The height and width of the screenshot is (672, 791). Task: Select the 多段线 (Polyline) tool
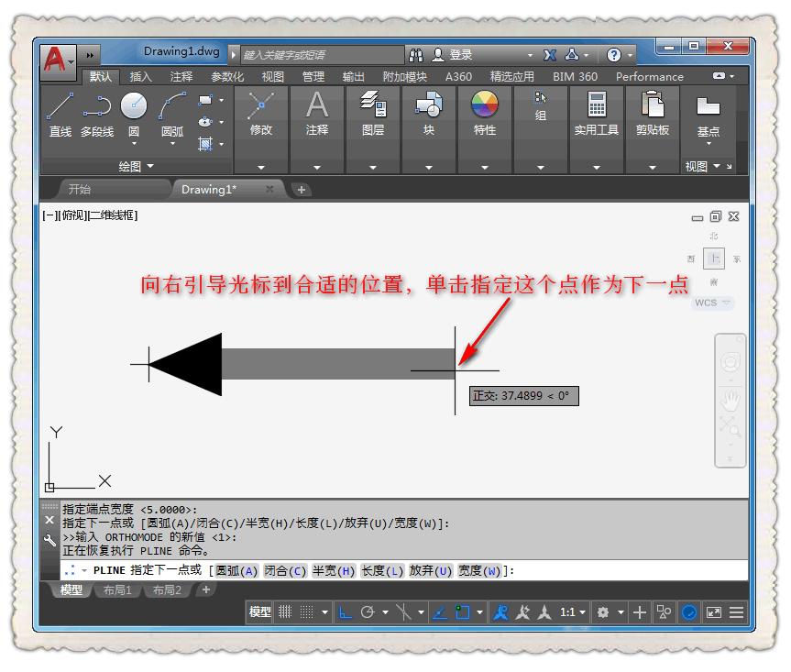pos(97,115)
